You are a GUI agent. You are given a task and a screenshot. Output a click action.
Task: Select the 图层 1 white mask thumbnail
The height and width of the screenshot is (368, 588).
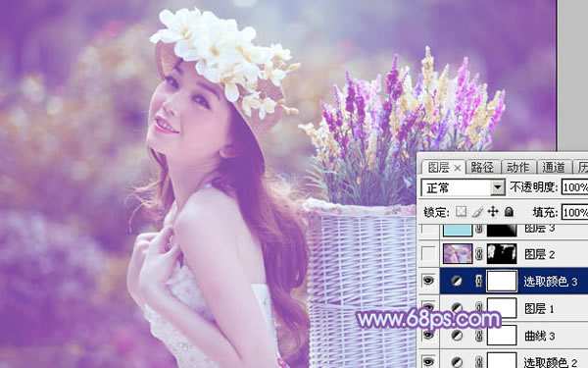point(502,308)
